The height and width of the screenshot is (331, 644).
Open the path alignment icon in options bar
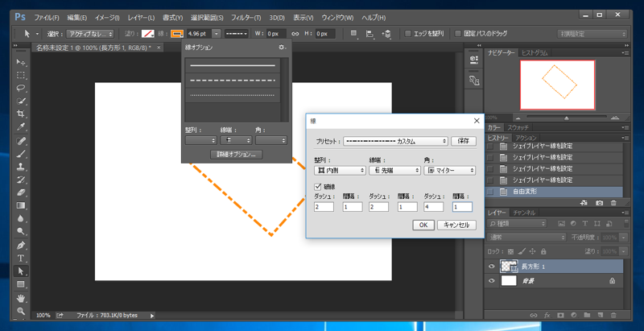[369, 34]
